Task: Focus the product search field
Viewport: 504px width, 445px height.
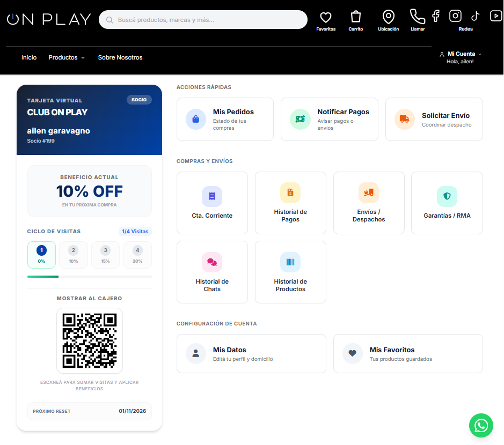Action: point(203,20)
